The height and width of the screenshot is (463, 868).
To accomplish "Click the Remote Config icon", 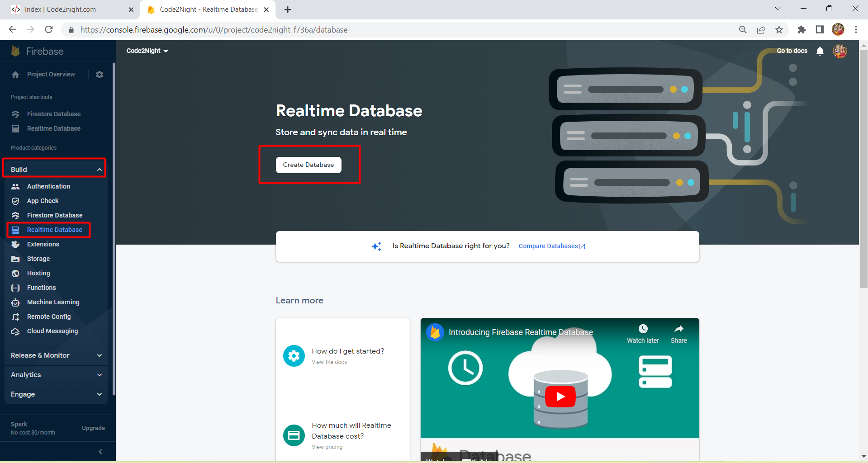I will [x=15, y=317].
